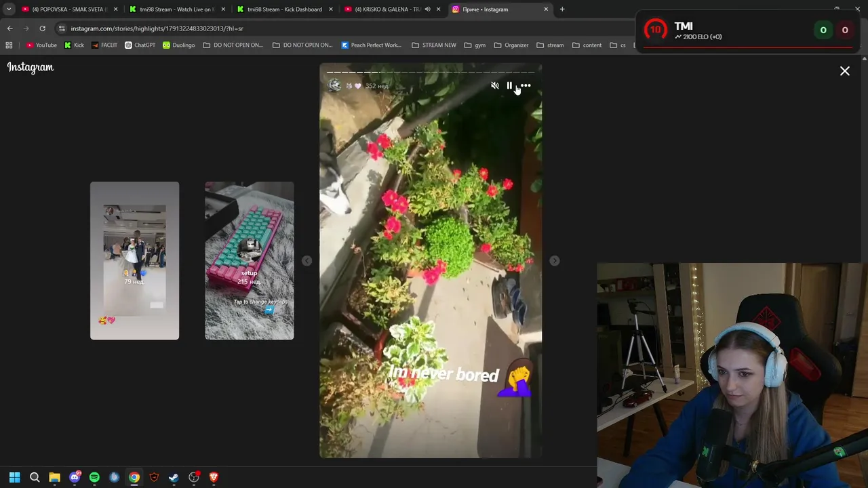Expand the gym bookmark folder

coord(475,45)
